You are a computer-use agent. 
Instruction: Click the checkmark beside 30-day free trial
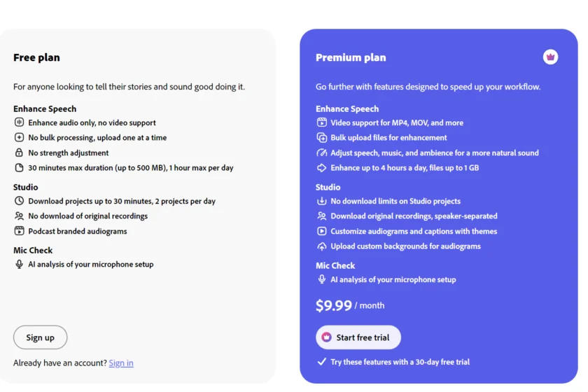[321, 362]
